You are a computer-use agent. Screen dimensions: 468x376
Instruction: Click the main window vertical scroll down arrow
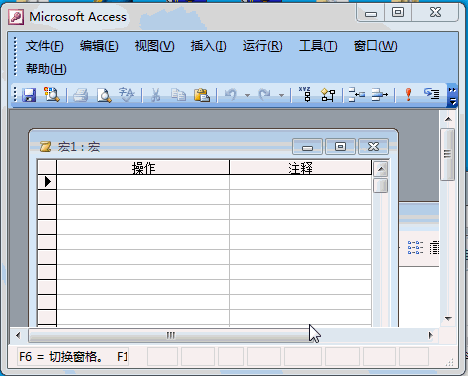pyautogui.click(x=448, y=319)
